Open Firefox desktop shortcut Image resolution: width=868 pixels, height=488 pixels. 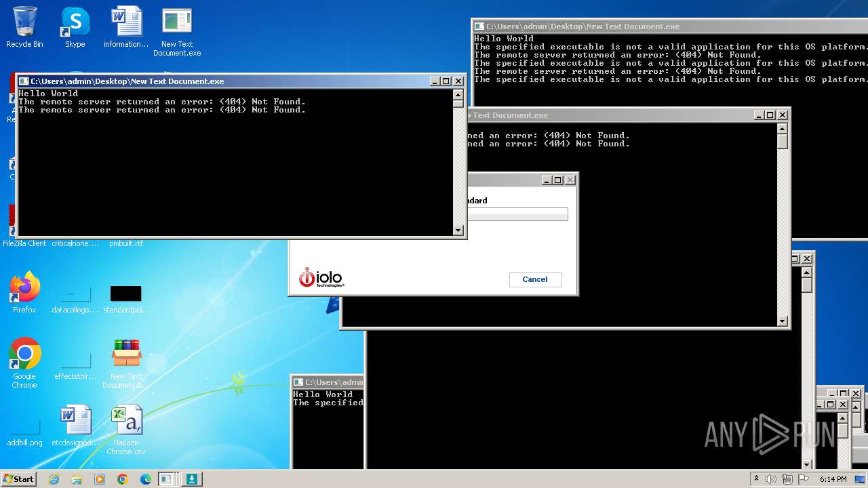tap(24, 292)
